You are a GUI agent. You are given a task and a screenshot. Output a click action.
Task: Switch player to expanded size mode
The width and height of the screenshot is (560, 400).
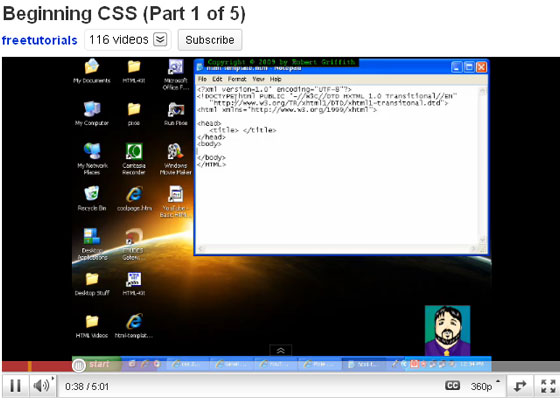click(x=520, y=386)
